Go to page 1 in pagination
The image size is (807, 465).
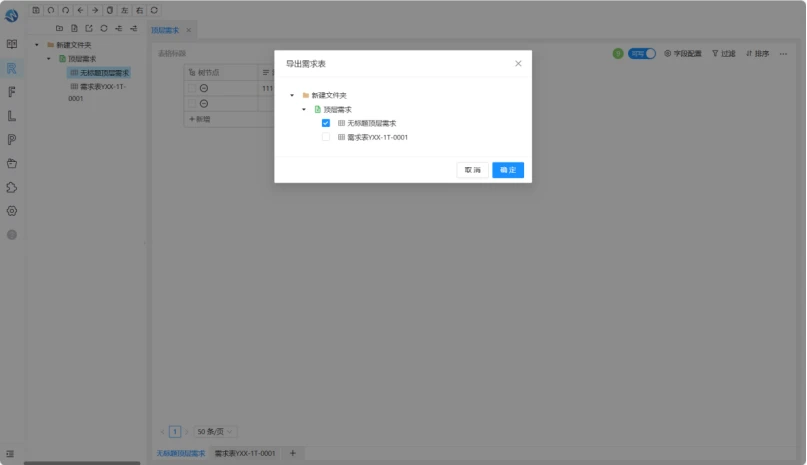tap(175, 432)
